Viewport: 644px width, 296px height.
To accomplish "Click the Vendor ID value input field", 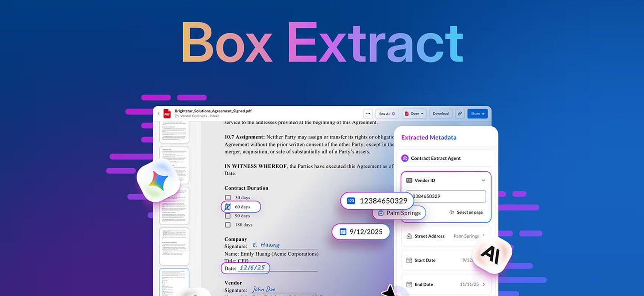I will [x=446, y=196].
